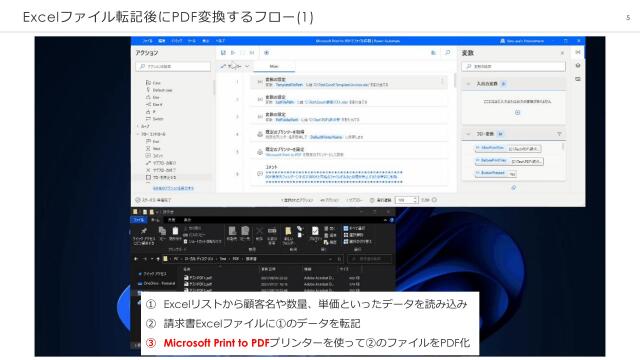Run next action step icon
The height and width of the screenshot is (360, 640).
(x=252, y=53)
